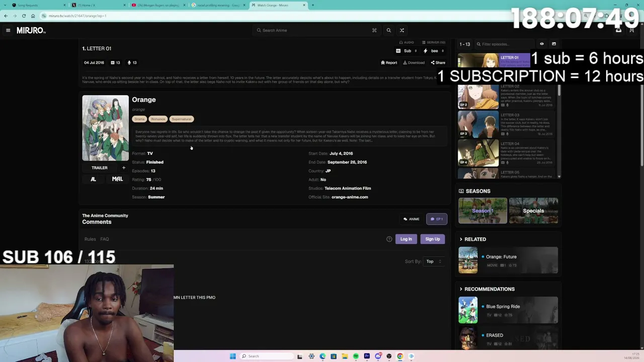Share the episode
The image size is (644, 362).
[438, 63]
